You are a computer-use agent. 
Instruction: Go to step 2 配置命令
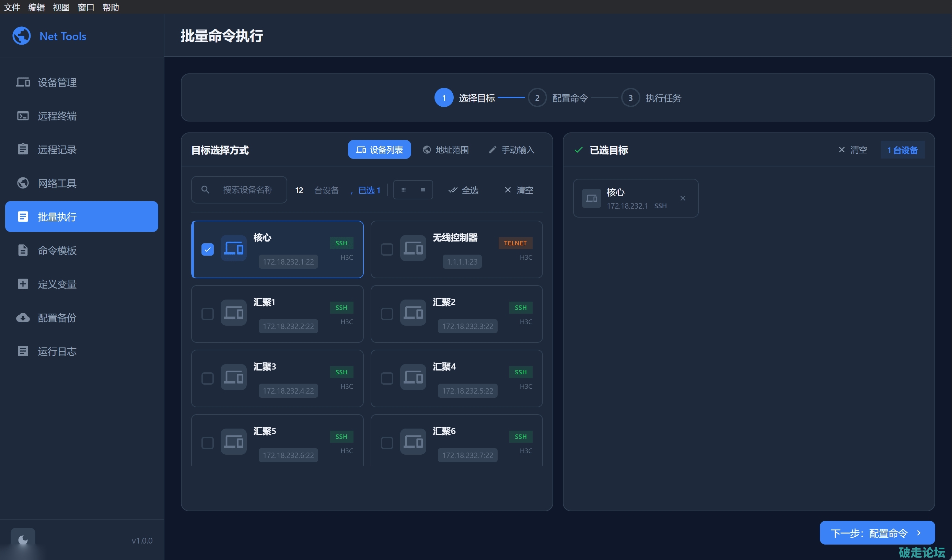[x=537, y=98]
